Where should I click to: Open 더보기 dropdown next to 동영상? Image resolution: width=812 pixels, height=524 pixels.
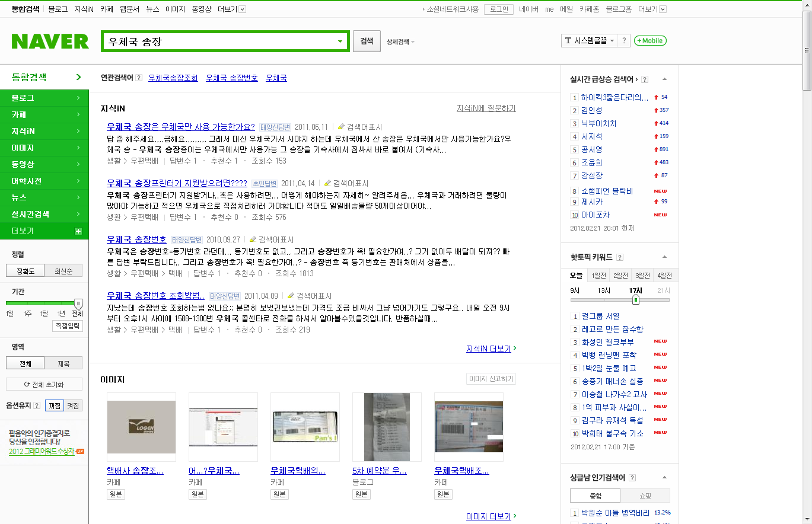(232, 9)
